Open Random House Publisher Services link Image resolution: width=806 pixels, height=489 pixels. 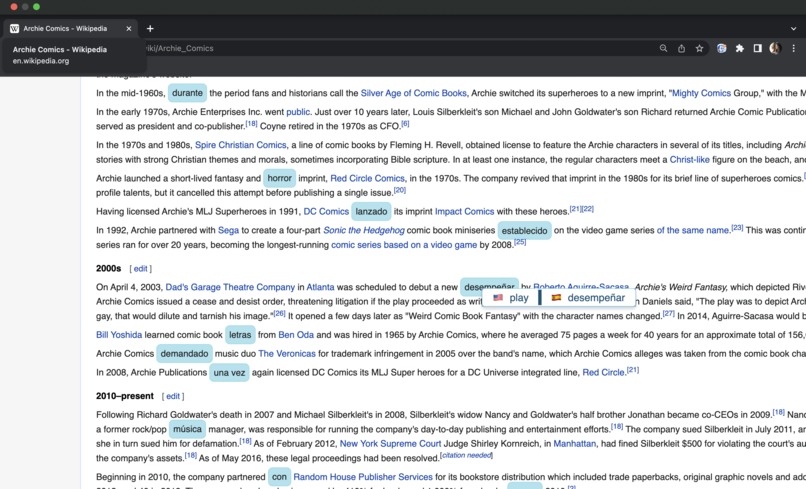pos(363,477)
